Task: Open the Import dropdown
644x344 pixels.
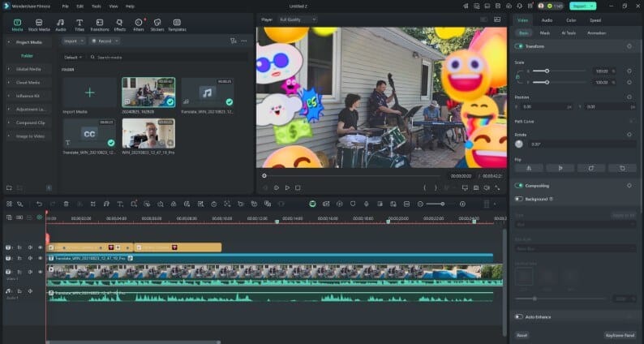Action: point(74,41)
